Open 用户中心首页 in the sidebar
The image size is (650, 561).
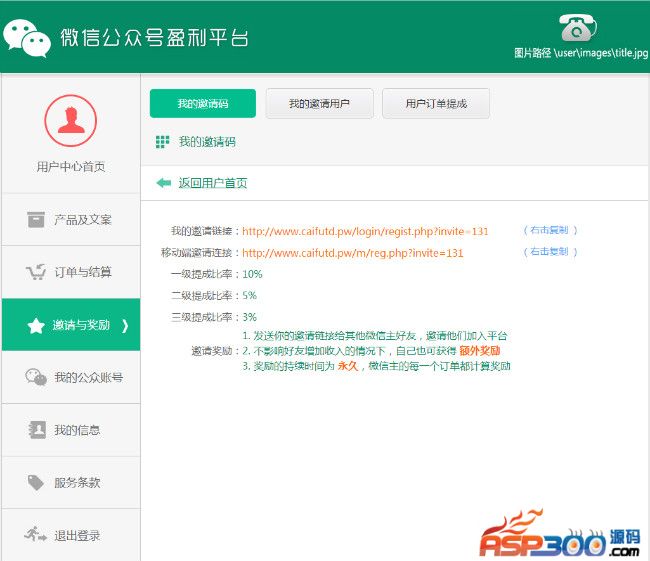[70, 167]
